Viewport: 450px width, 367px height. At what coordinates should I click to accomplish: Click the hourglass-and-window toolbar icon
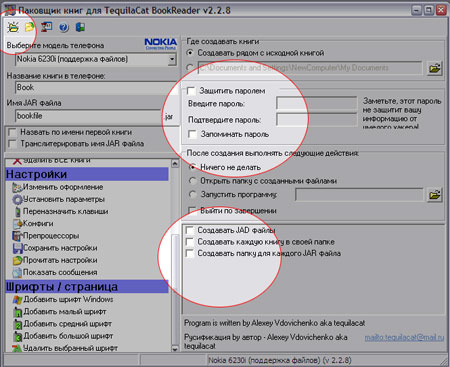47,27
